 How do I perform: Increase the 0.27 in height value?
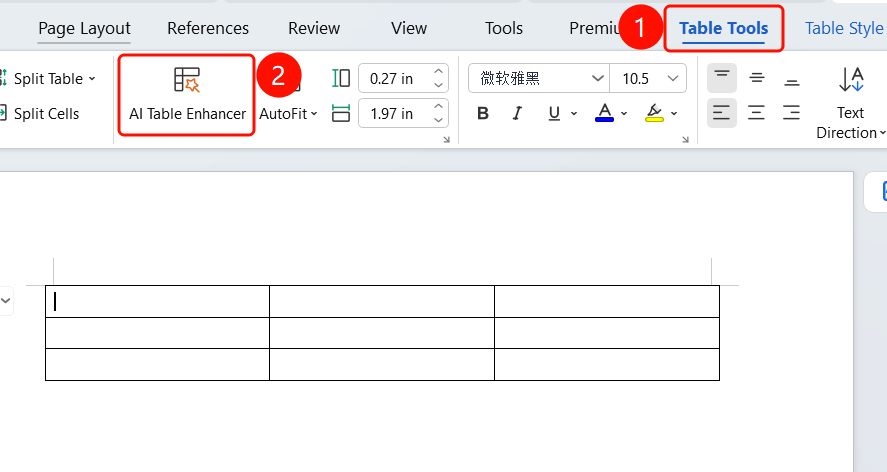point(438,72)
